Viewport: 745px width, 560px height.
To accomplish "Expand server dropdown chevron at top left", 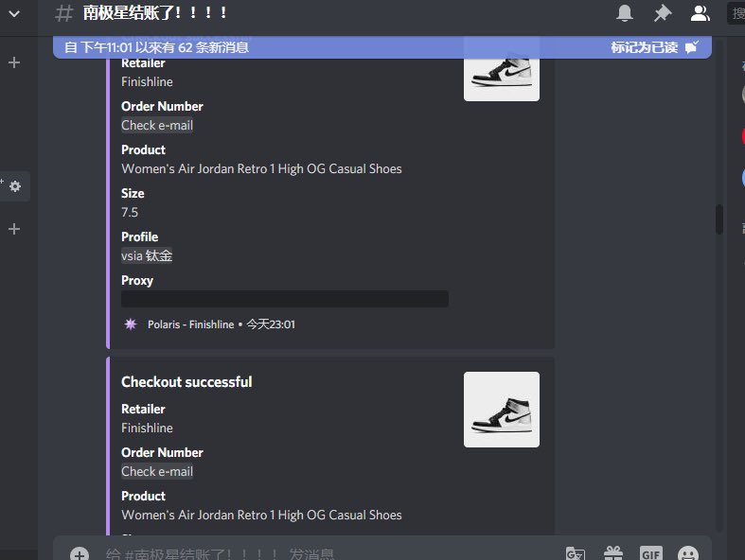I will (14, 14).
